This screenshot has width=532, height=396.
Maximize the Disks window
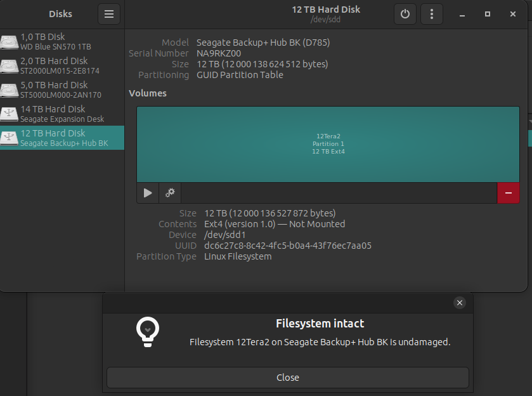click(x=488, y=14)
